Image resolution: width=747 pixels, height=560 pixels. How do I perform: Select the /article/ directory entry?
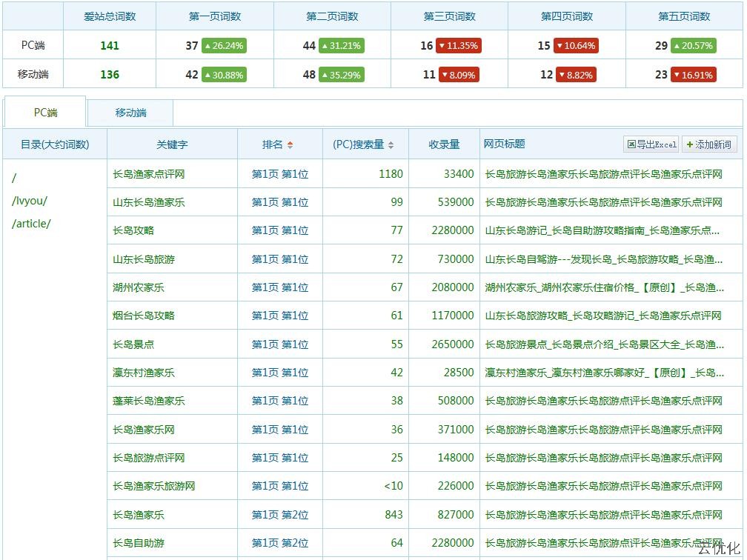[32, 224]
